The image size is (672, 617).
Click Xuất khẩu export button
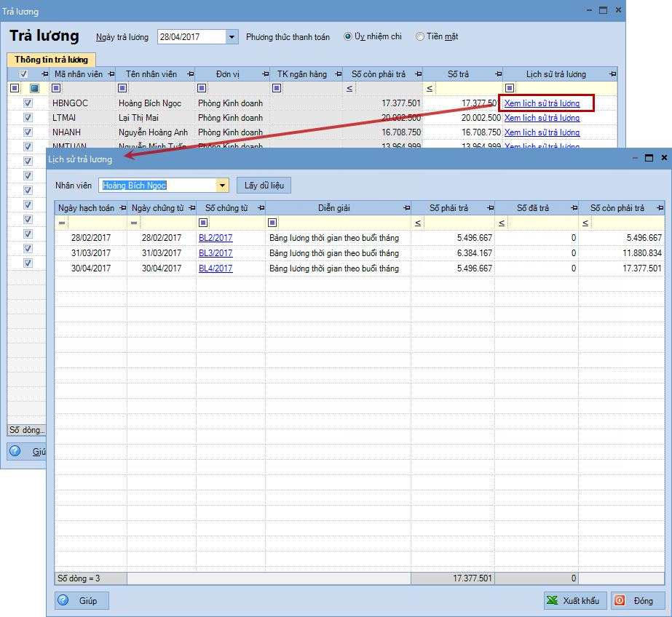[574, 601]
